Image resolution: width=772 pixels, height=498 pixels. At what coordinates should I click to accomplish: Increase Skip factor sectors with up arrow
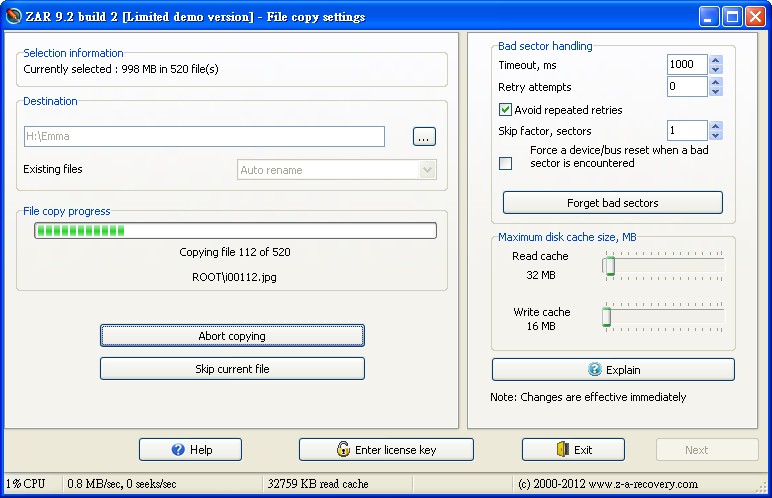pyautogui.click(x=716, y=126)
